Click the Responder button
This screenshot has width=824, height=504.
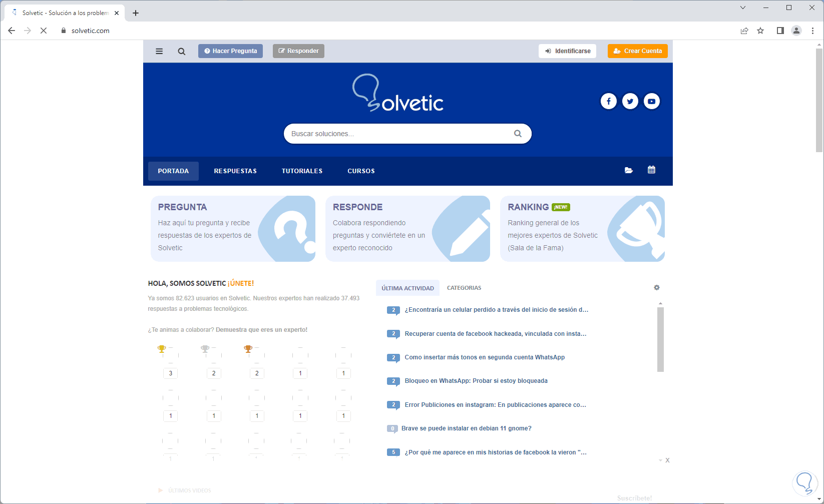click(x=298, y=51)
